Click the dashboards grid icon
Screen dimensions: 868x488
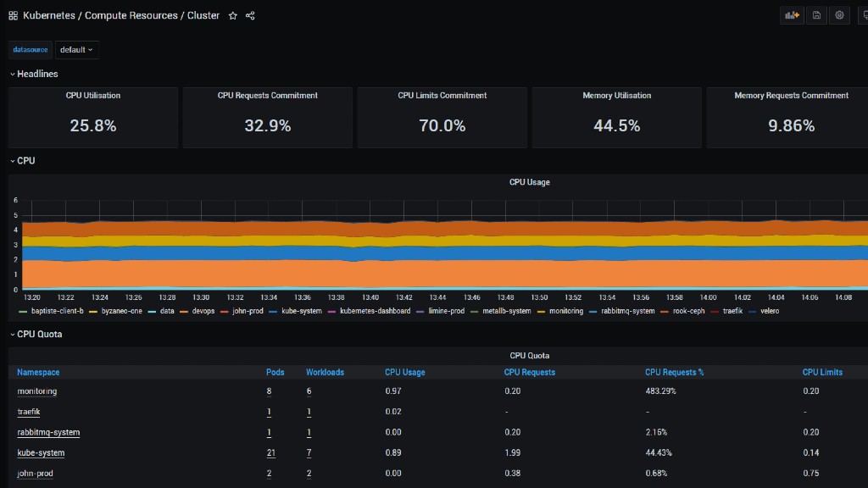(14, 15)
